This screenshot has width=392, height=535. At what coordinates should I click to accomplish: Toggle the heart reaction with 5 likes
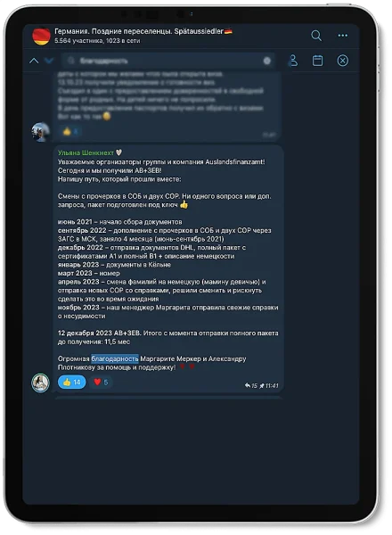point(101,383)
